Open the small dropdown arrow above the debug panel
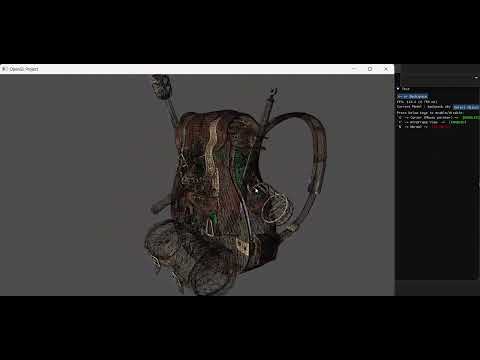The height and width of the screenshot is (360, 480). [x=476, y=77]
